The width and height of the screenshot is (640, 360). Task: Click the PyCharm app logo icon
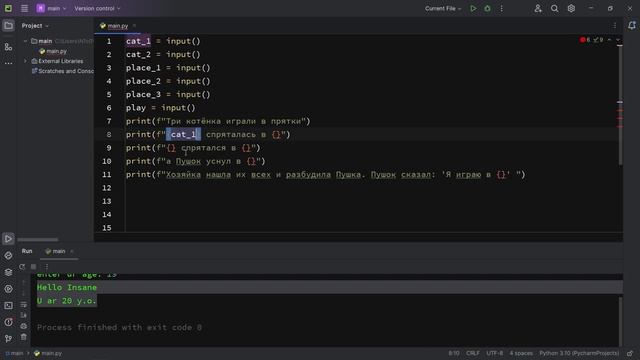coord(8,8)
